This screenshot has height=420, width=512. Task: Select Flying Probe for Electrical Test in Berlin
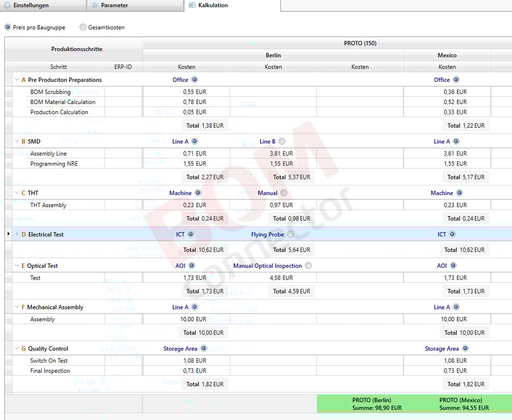(290, 234)
